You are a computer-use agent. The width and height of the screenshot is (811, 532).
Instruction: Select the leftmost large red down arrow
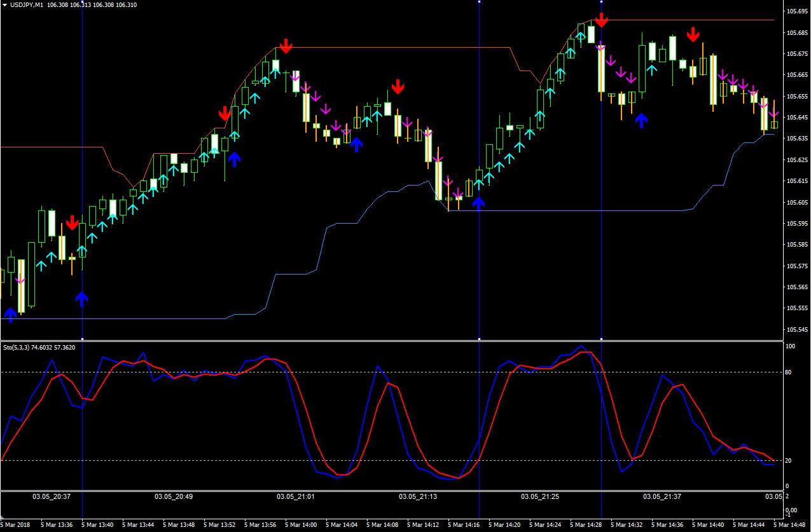coord(73,222)
